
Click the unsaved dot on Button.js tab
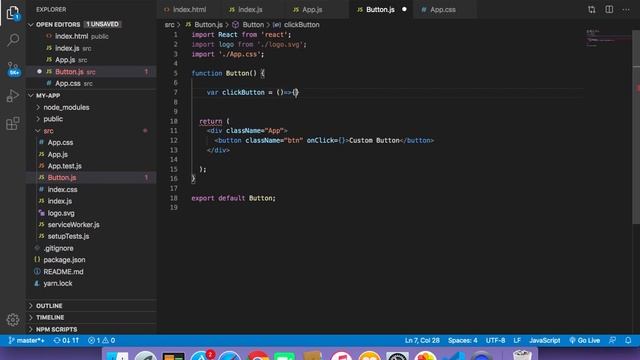tap(404, 9)
